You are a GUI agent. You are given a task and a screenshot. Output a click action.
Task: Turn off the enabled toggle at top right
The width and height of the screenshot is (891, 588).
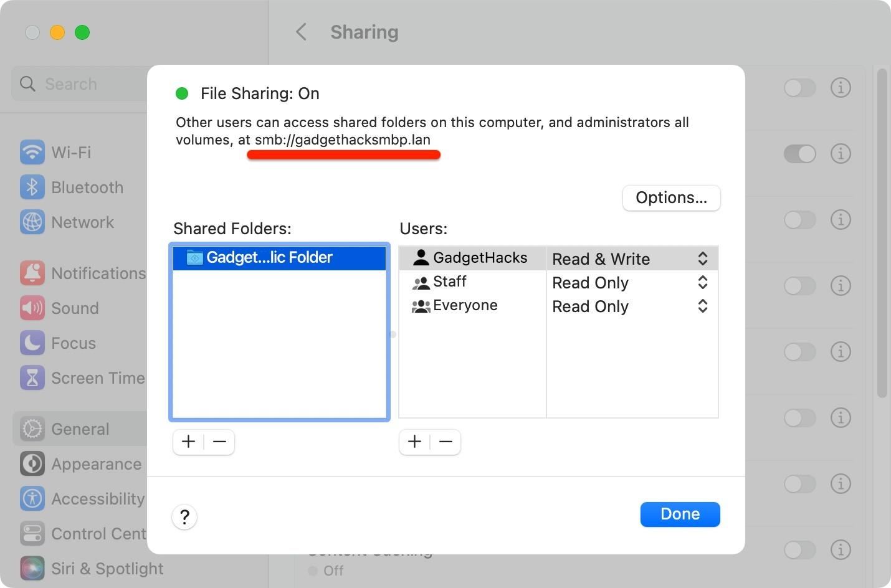point(800,154)
